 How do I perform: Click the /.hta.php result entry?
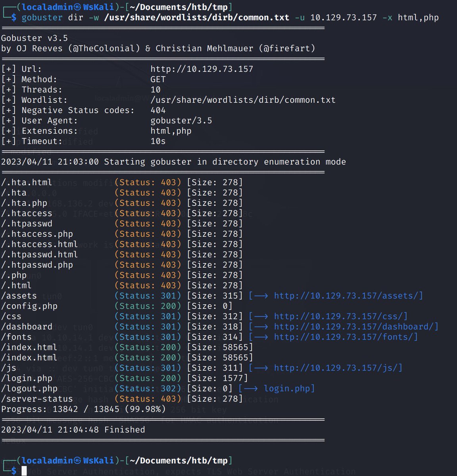click(x=24, y=203)
